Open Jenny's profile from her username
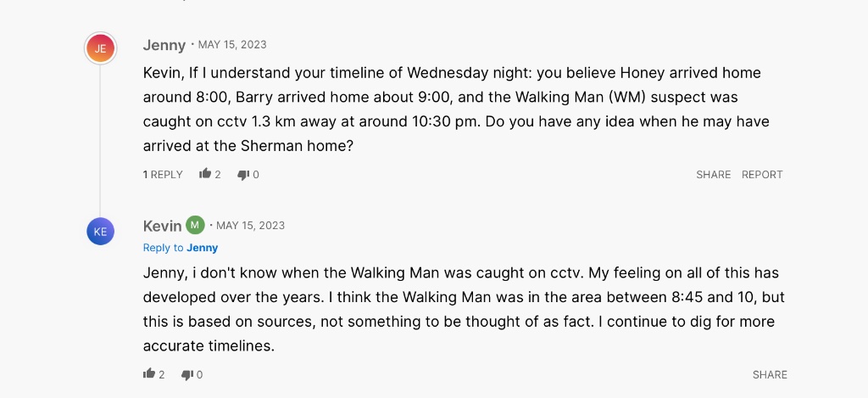Viewport: 868px width, 398px height. click(x=164, y=45)
